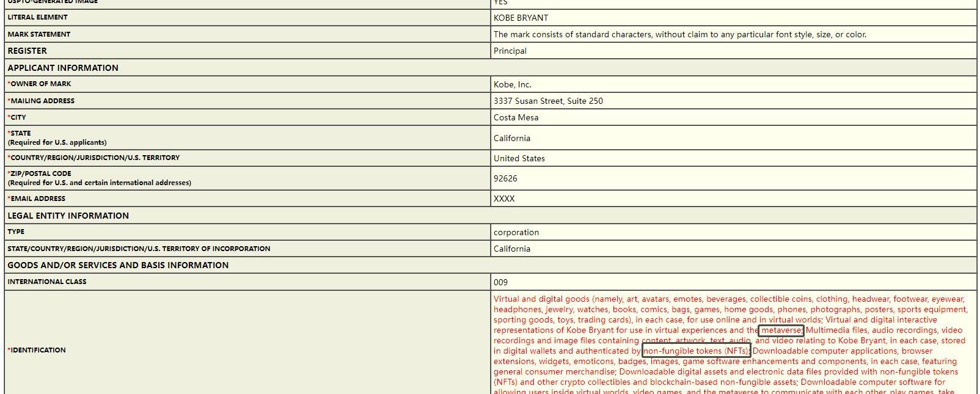
Task: Click the United States country value
Action: click(519, 158)
